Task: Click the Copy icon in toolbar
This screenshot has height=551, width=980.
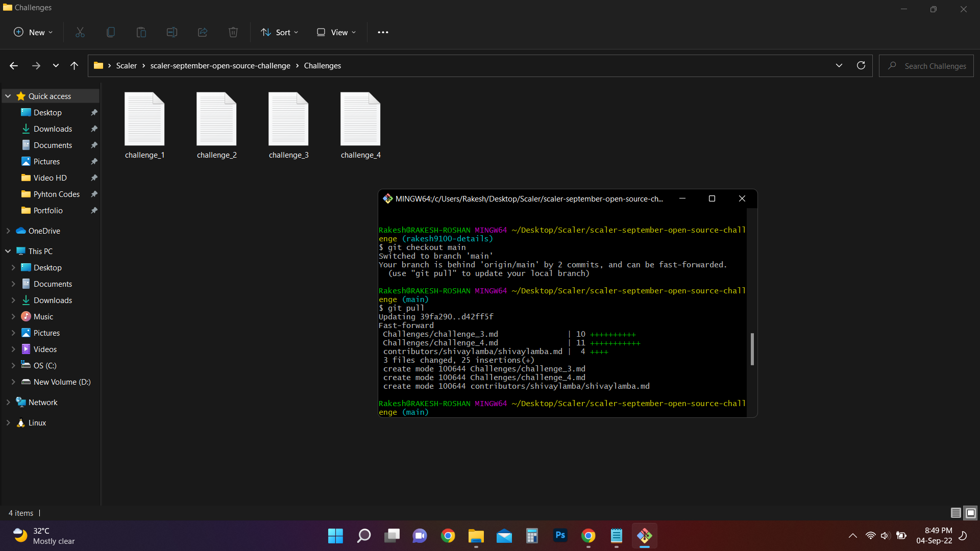Action: click(111, 32)
